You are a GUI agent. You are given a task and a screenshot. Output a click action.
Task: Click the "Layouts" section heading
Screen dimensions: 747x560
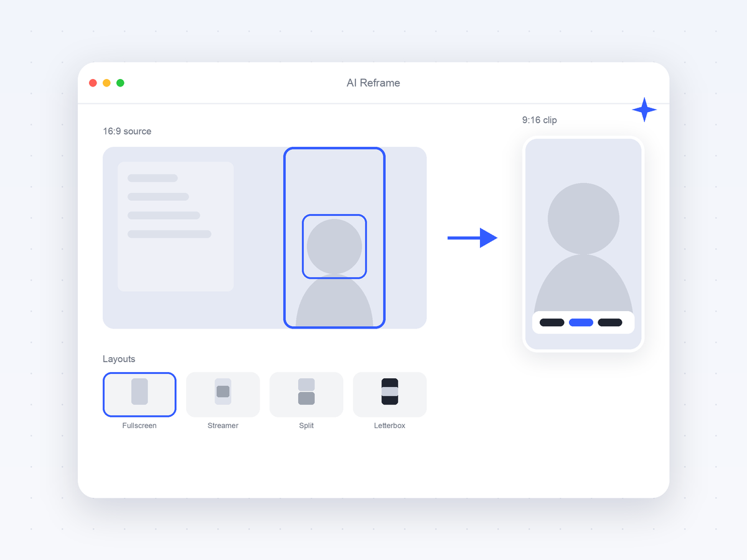pyautogui.click(x=119, y=359)
